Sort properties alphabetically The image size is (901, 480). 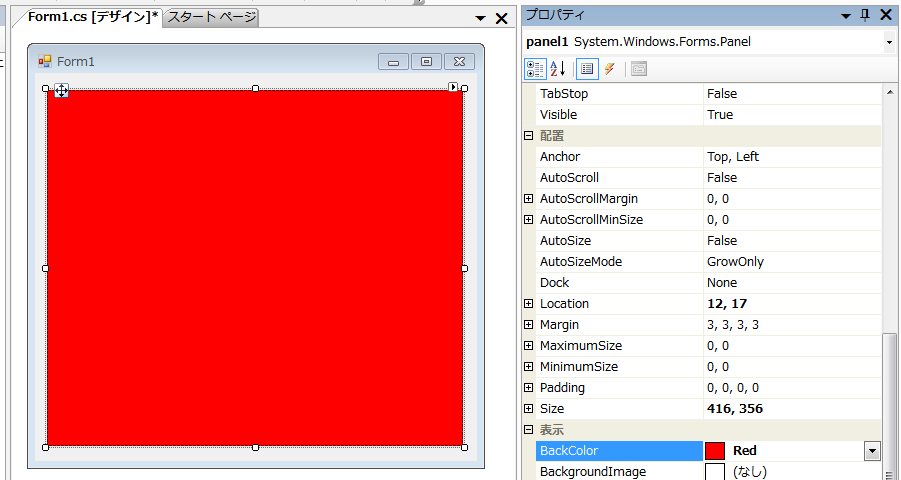[x=557, y=69]
